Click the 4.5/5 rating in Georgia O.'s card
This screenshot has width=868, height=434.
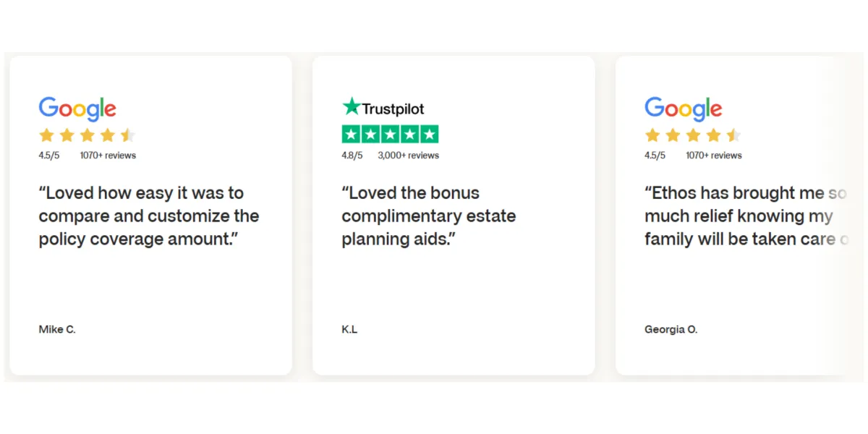(655, 156)
